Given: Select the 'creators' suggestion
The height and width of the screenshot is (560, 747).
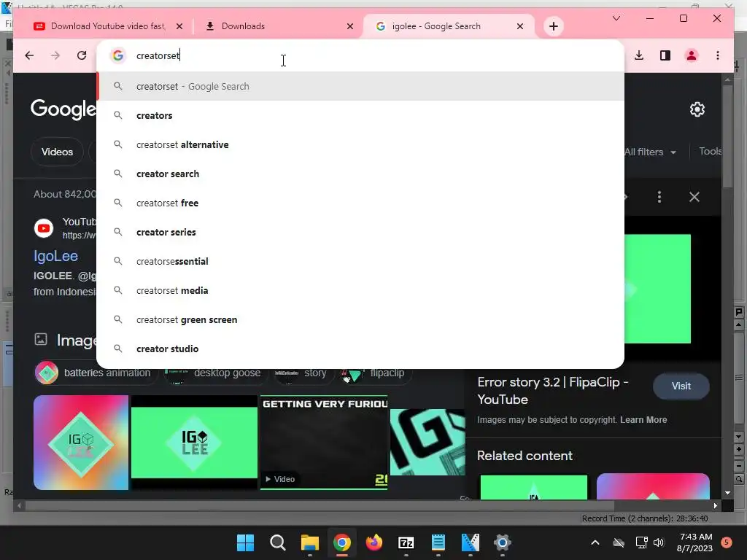Looking at the screenshot, I should [360, 115].
